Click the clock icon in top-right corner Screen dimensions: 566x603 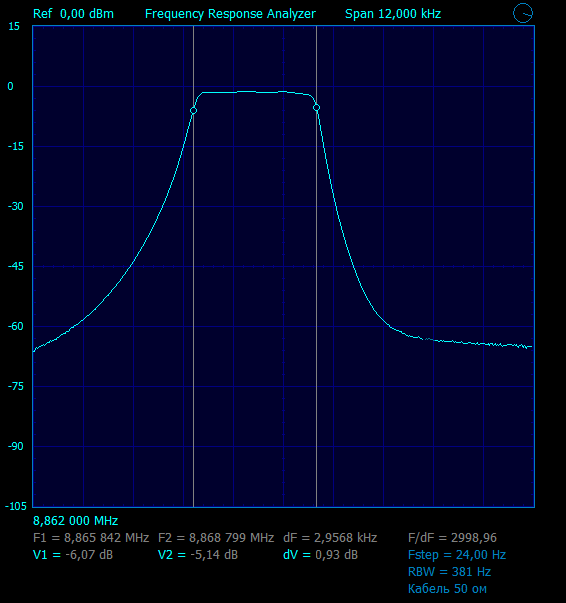click(x=523, y=13)
